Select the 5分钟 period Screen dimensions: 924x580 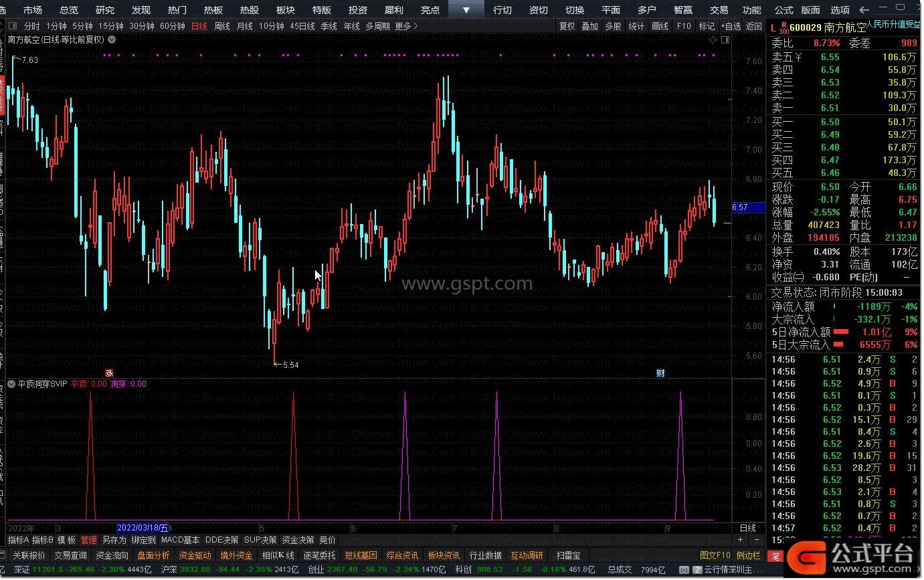tap(82, 26)
